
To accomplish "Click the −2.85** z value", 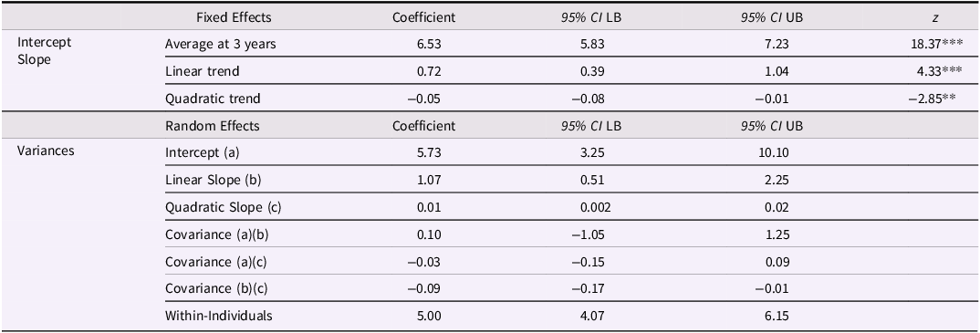I will pyautogui.click(x=932, y=99).
